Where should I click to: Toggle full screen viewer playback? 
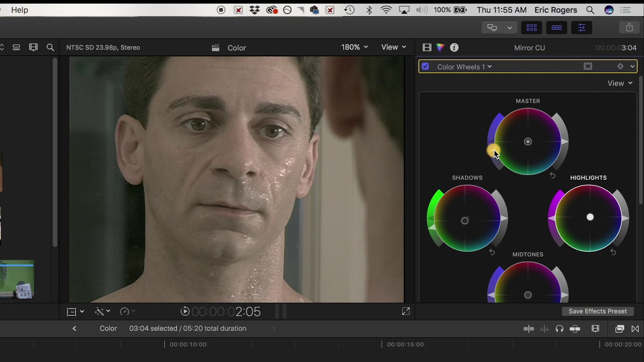click(406, 312)
